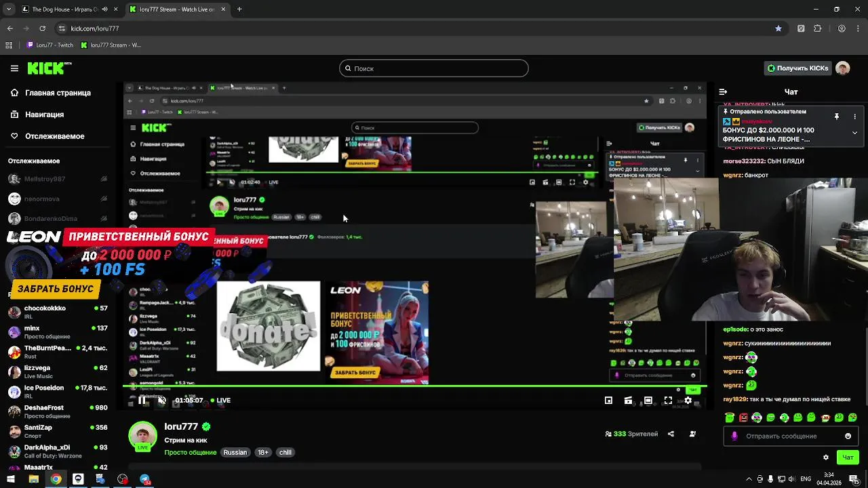Open the Kick hamburger sidebar menu
Screen dimensions: 868x488
14,68
